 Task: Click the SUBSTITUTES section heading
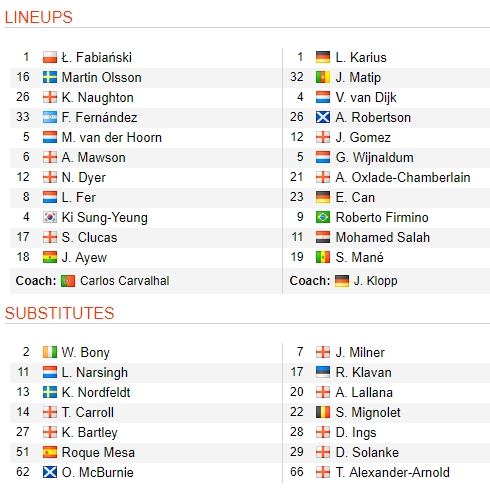pos(60,313)
